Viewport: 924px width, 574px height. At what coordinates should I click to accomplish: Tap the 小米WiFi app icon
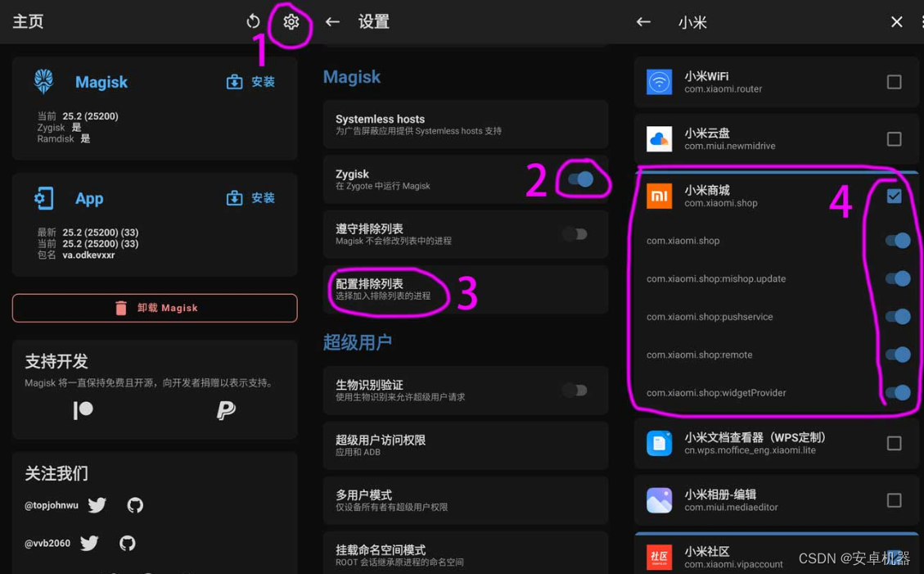659,82
